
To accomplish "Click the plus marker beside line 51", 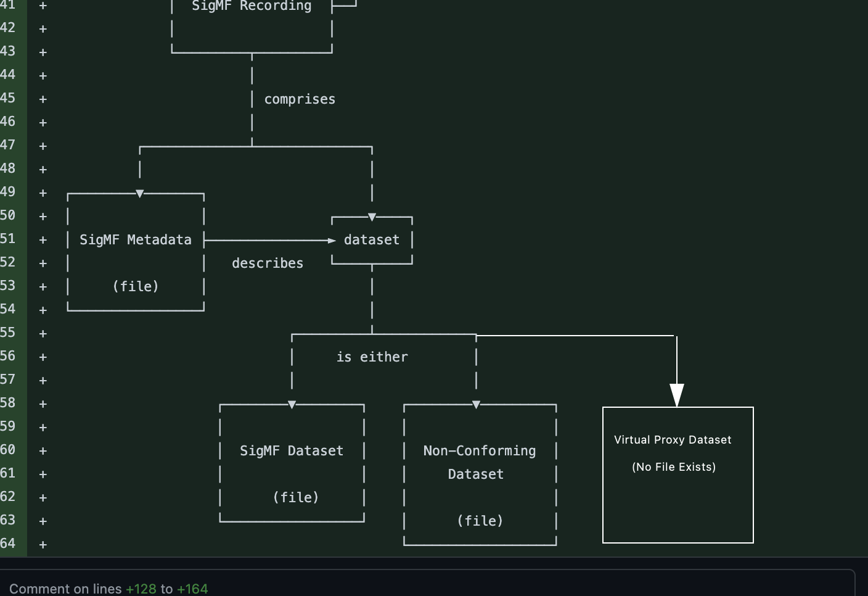I will pos(42,239).
